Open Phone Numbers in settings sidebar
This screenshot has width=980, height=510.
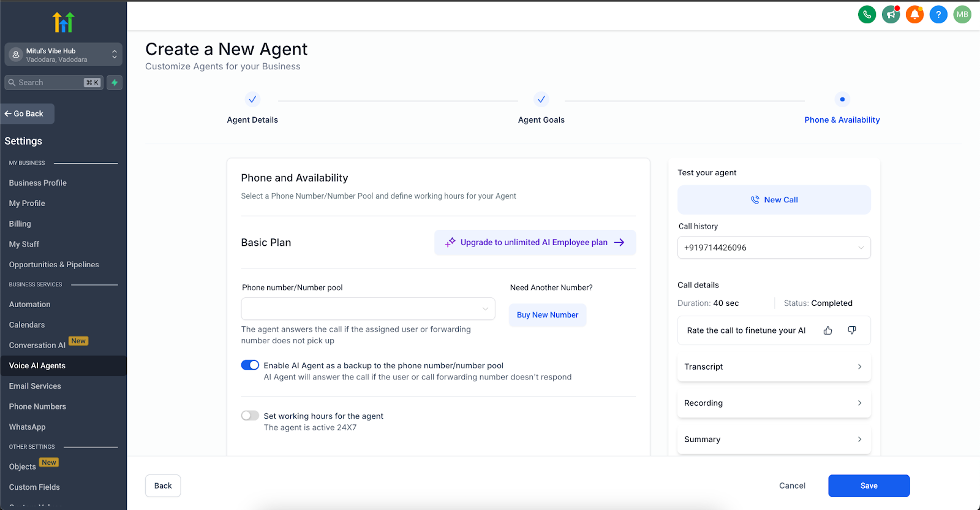pos(37,406)
